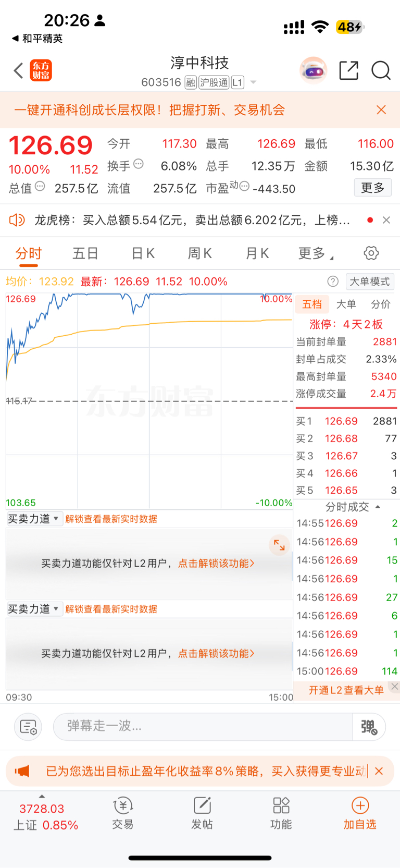Tap 开通L2查看大单 link
Screen dimensions: 400x868
(346, 690)
